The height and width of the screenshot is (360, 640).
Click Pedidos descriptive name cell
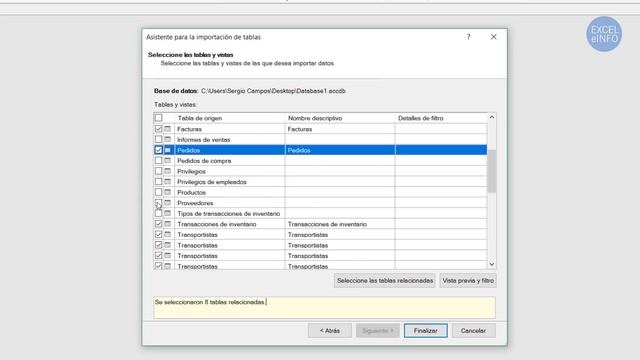click(x=340, y=150)
